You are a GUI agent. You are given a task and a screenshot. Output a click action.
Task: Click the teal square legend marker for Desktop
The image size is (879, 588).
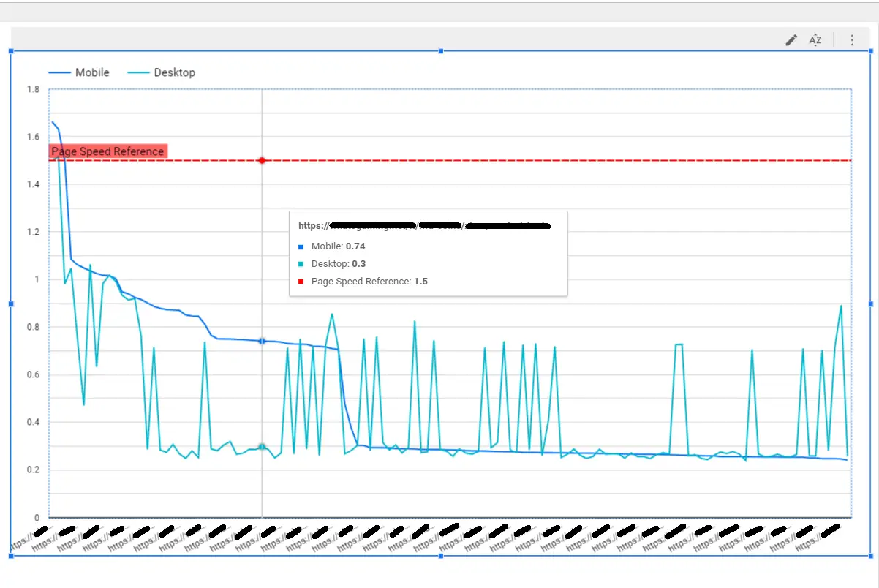(x=139, y=72)
